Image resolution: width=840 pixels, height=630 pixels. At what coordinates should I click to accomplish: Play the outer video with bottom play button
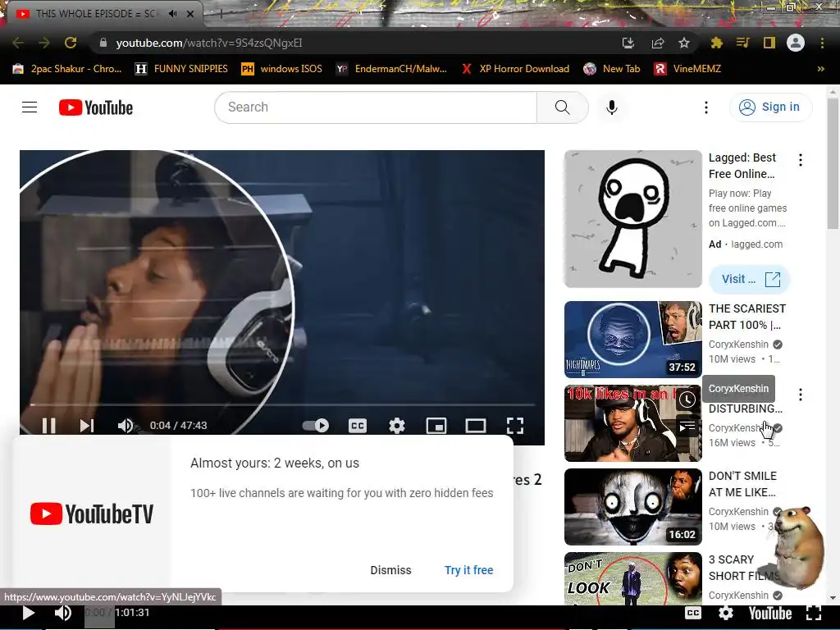pos(29,613)
